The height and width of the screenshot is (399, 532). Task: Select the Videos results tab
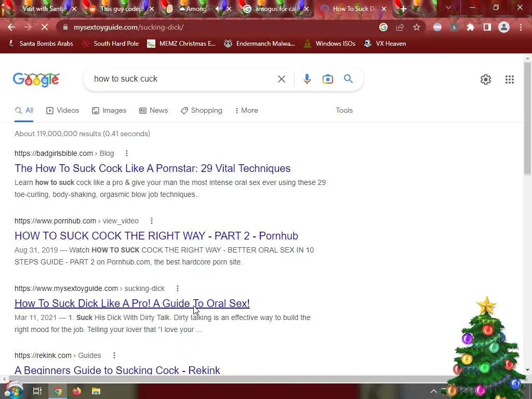click(x=63, y=110)
